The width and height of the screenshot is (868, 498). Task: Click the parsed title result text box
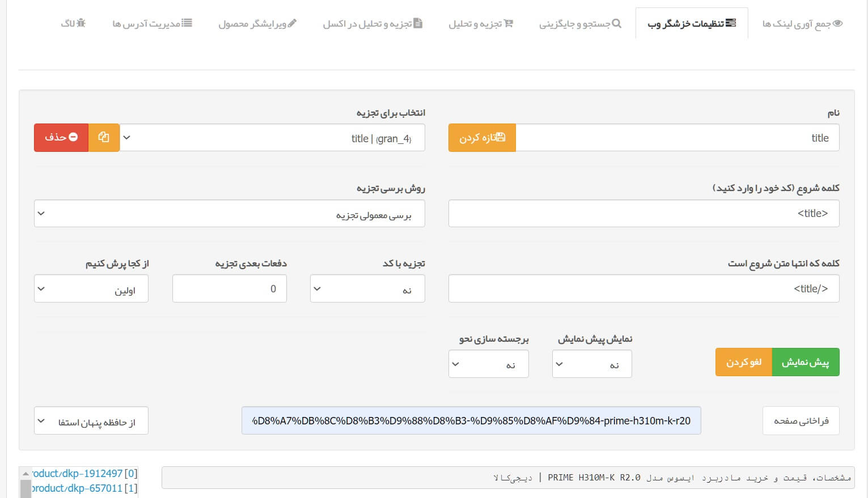(508, 478)
